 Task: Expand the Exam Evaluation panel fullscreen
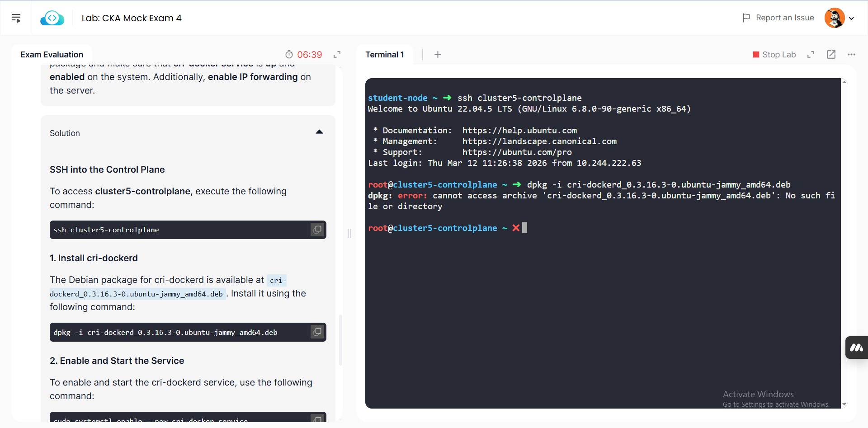click(x=337, y=55)
